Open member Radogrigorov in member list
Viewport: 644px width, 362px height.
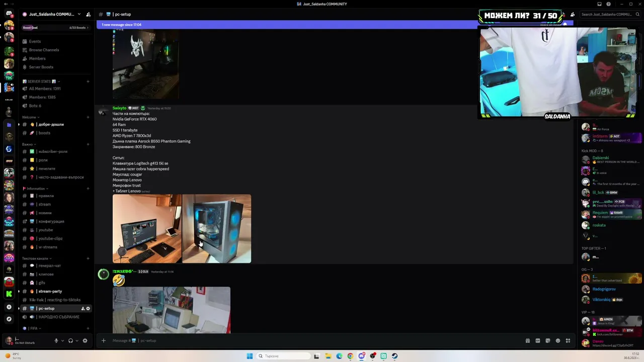pyautogui.click(x=604, y=289)
